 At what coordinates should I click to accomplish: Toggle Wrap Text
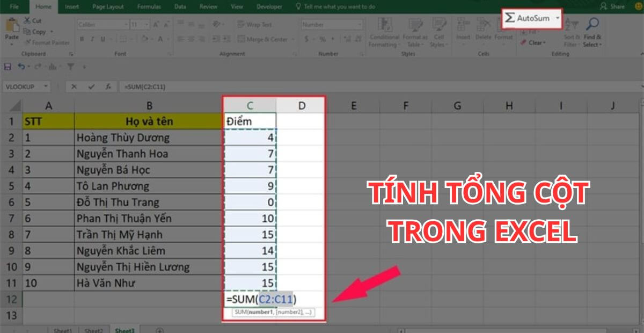pos(254,25)
